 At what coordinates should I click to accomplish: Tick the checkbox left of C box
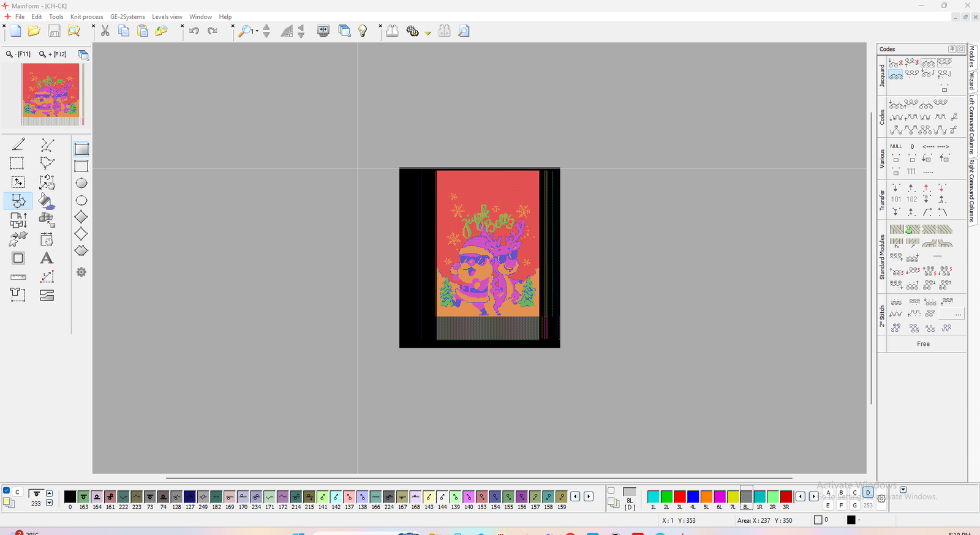7,491
